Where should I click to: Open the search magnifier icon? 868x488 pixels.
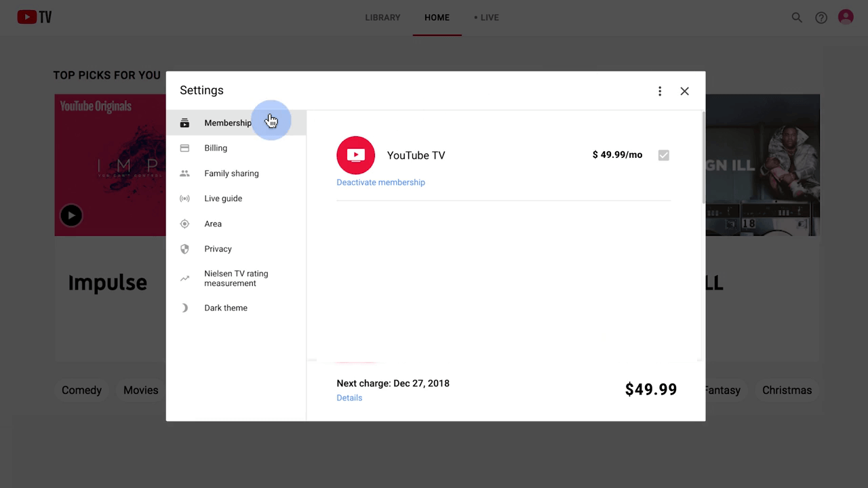pos(797,18)
